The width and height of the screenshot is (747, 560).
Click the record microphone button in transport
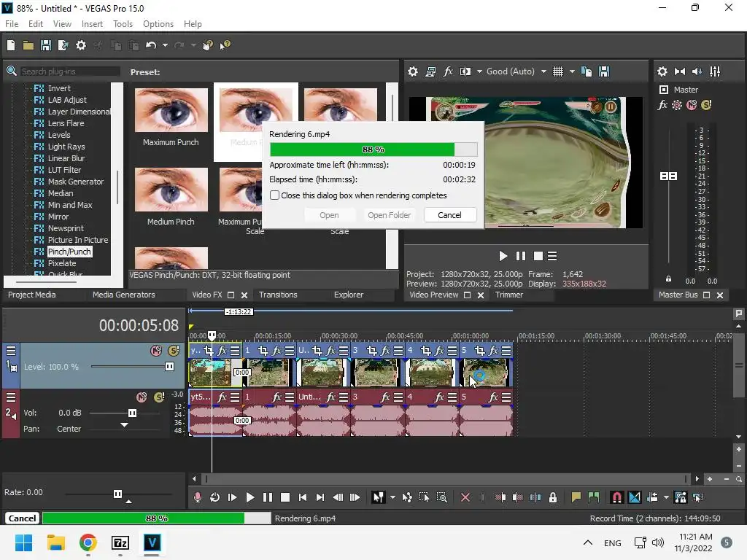(197, 497)
